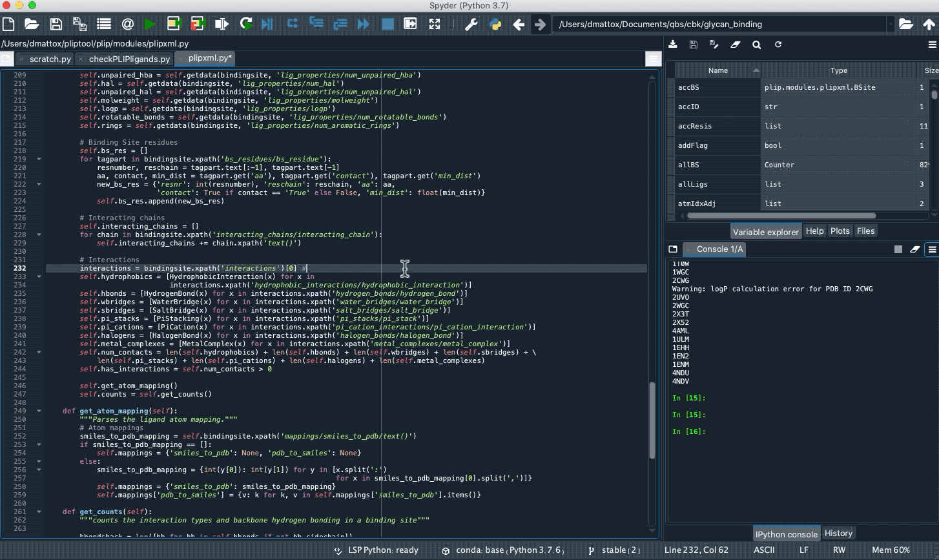
Task: Close the plipxml.py tab
Action: pyautogui.click(x=180, y=59)
